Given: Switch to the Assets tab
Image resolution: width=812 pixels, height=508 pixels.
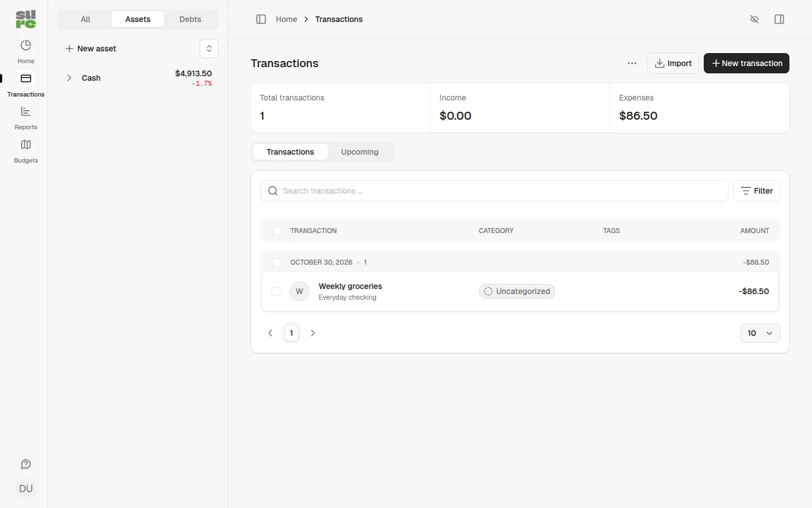Looking at the screenshot, I should (x=138, y=19).
